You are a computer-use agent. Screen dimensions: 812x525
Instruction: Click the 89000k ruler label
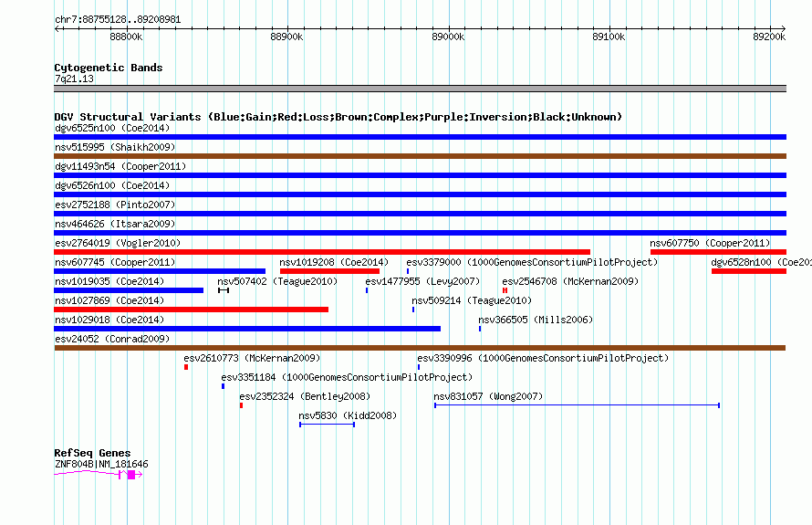pos(448,37)
